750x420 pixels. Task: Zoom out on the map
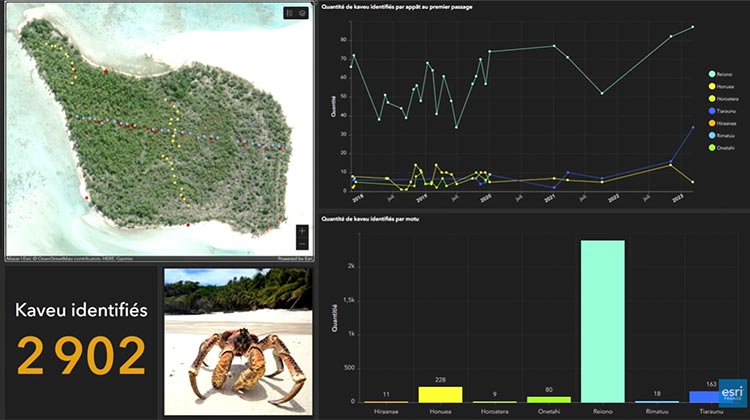[302, 244]
